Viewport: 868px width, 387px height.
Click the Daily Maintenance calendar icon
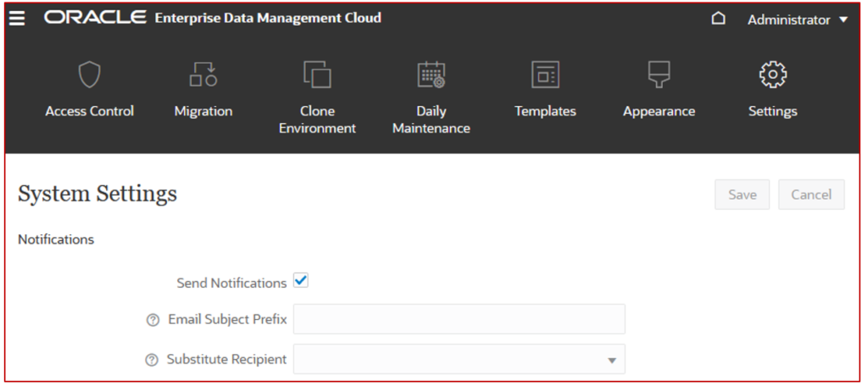coord(431,75)
